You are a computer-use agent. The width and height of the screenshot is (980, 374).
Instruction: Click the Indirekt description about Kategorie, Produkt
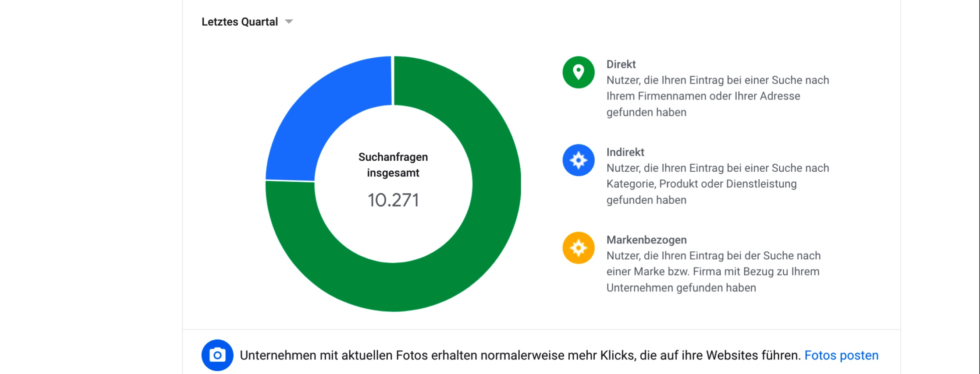pos(717,184)
